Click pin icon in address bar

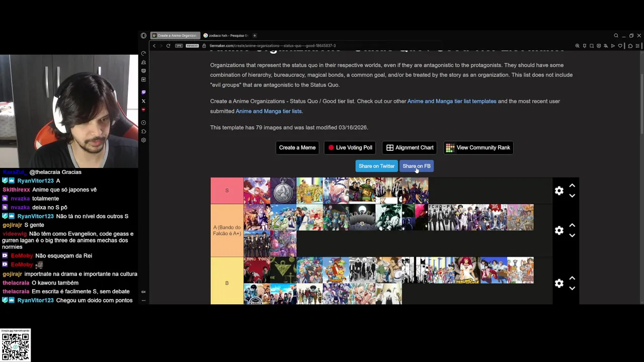584,46
